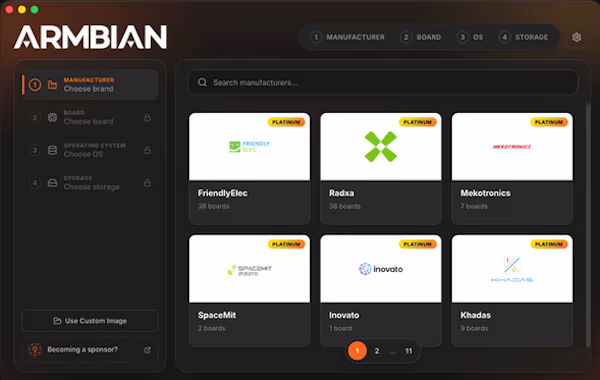Click the external link icon on sponsor row
The width and height of the screenshot is (600, 380).
pos(147,350)
